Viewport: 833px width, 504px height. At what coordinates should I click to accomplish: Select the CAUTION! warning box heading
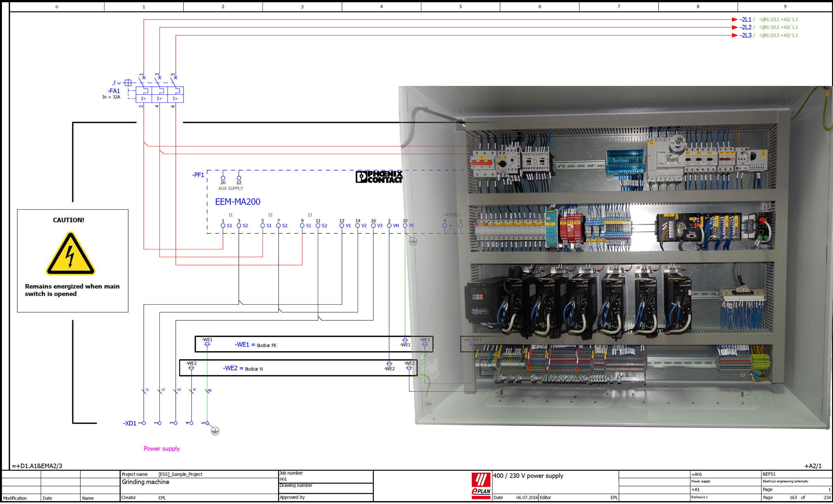pyautogui.click(x=68, y=220)
